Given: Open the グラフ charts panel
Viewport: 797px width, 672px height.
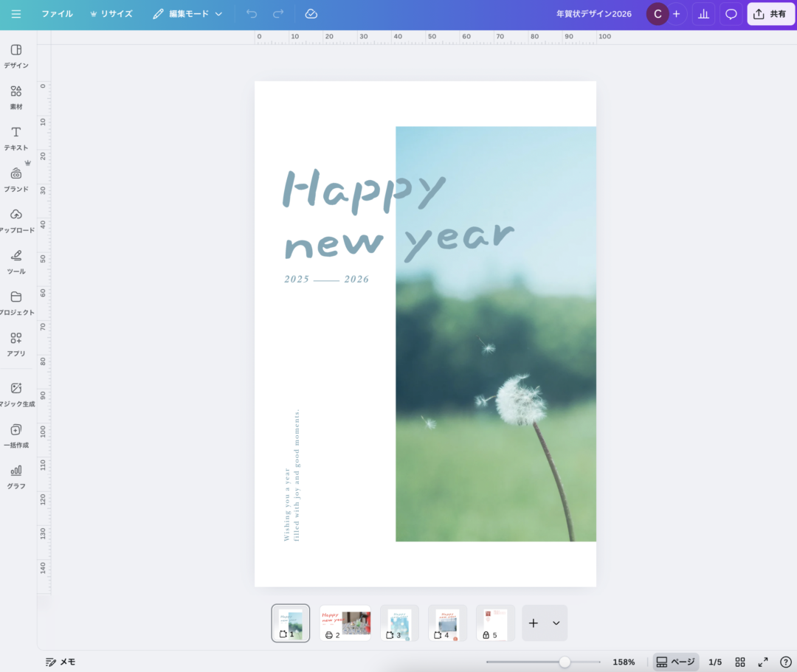Looking at the screenshot, I should (16, 477).
